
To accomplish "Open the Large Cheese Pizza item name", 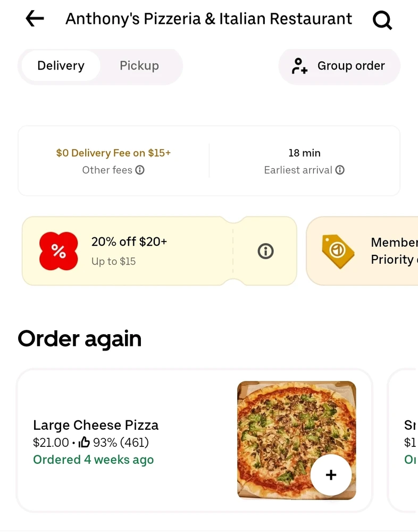I will pos(96,426).
